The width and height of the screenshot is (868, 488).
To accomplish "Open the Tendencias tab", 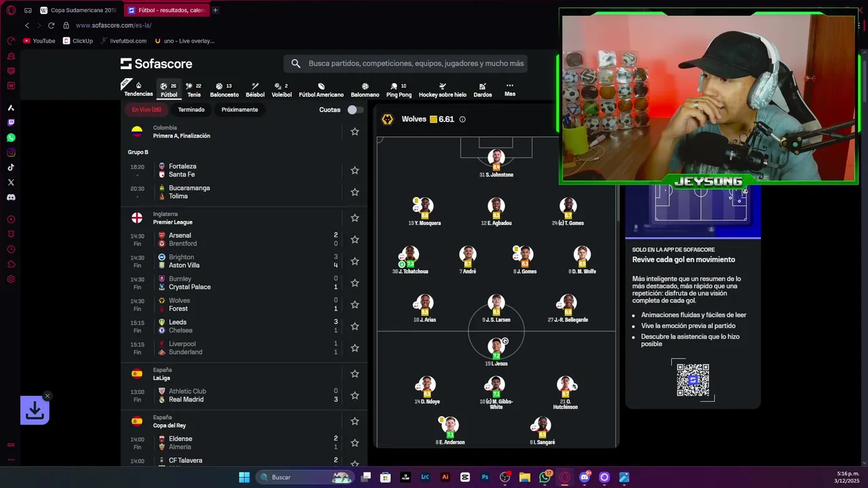I will click(x=138, y=89).
